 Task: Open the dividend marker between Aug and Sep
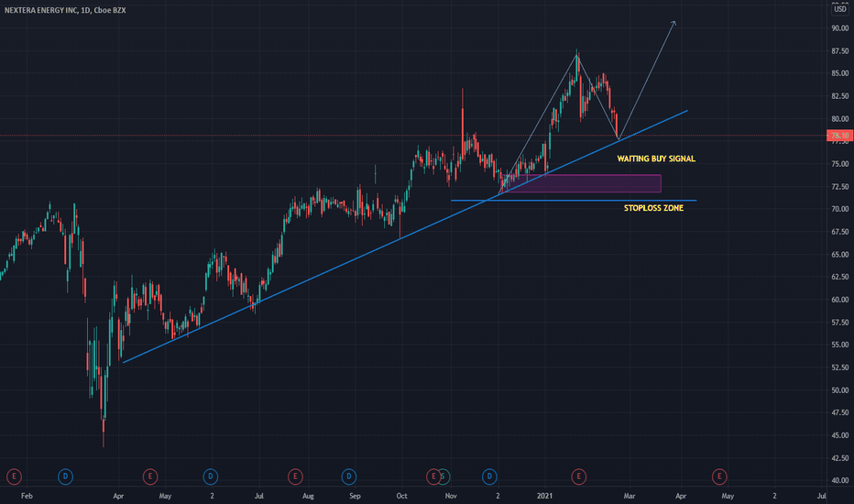[349, 477]
